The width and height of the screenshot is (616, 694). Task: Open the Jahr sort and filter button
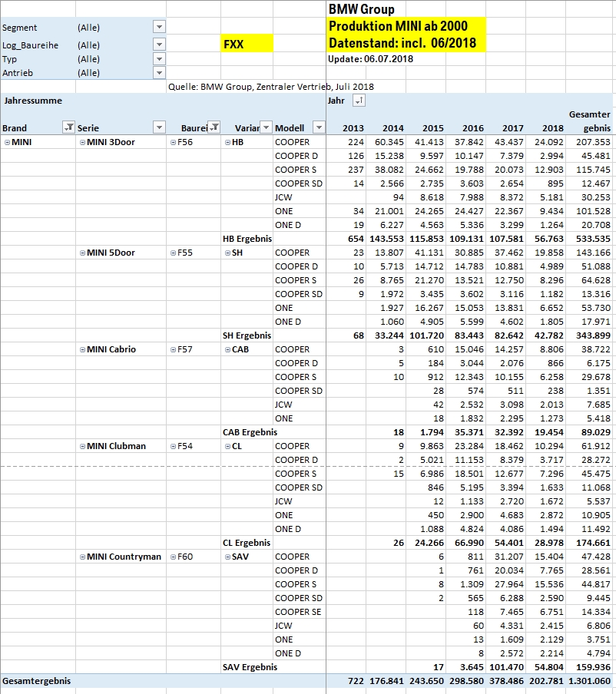[x=359, y=101]
